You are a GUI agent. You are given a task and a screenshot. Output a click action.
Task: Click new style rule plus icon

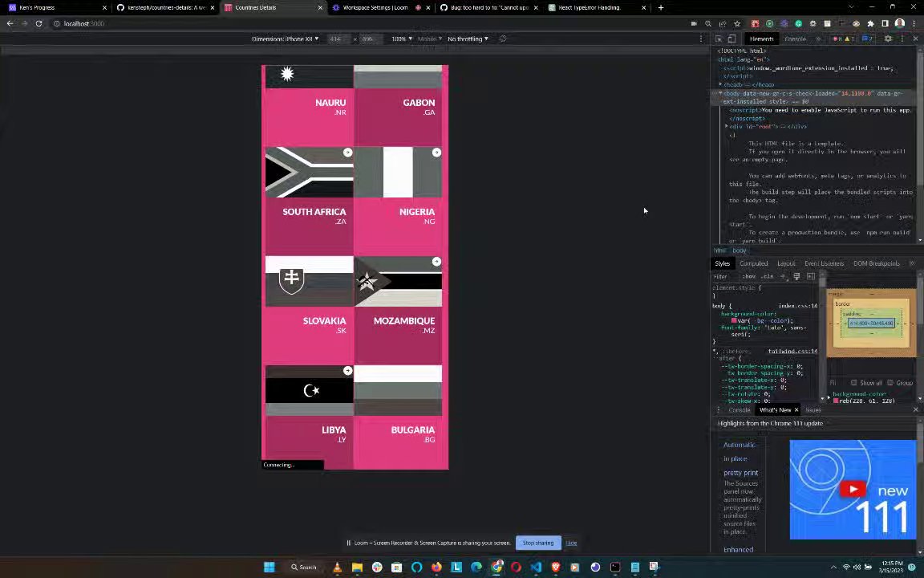tap(783, 276)
